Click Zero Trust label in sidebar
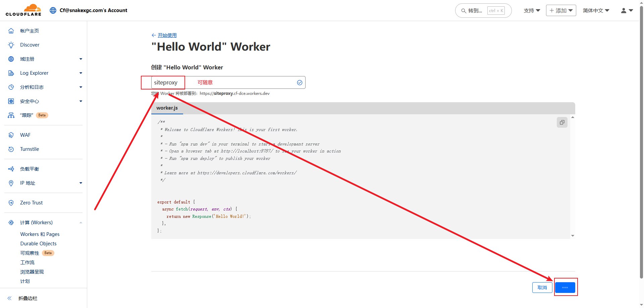644x308 pixels. (31, 203)
